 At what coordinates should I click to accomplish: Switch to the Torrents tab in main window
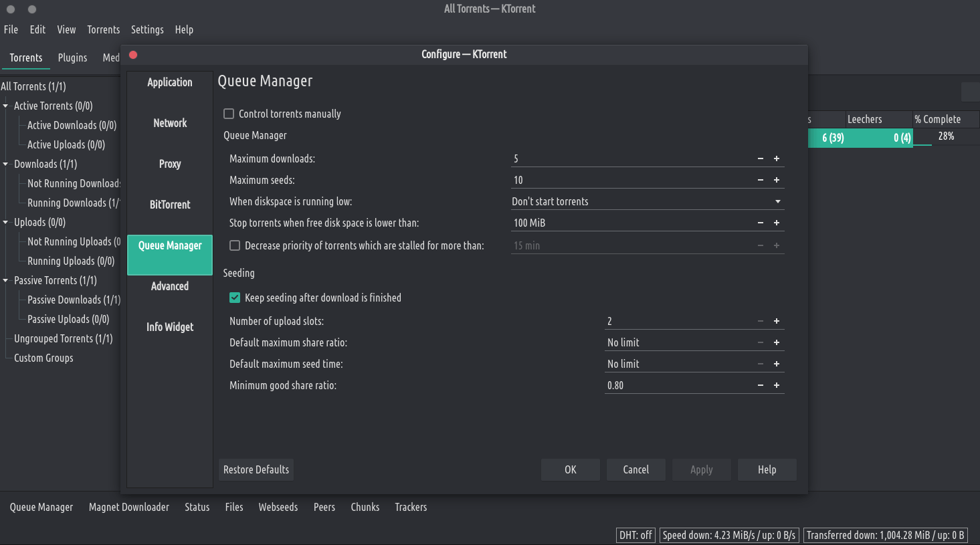coord(26,58)
